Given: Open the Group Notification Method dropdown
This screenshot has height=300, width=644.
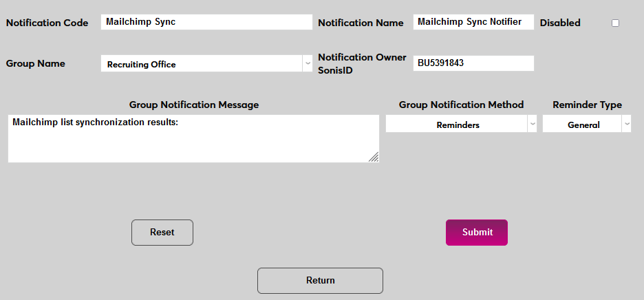Looking at the screenshot, I should tap(461, 125).
